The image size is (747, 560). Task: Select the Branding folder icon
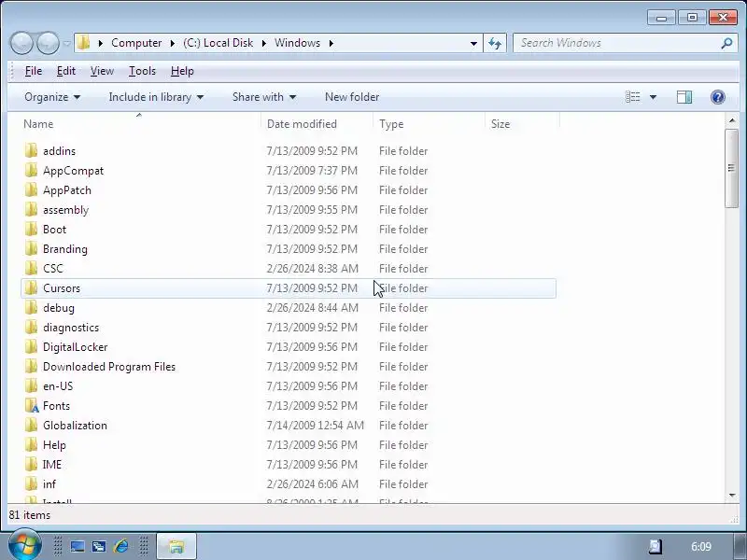[31, 248]
